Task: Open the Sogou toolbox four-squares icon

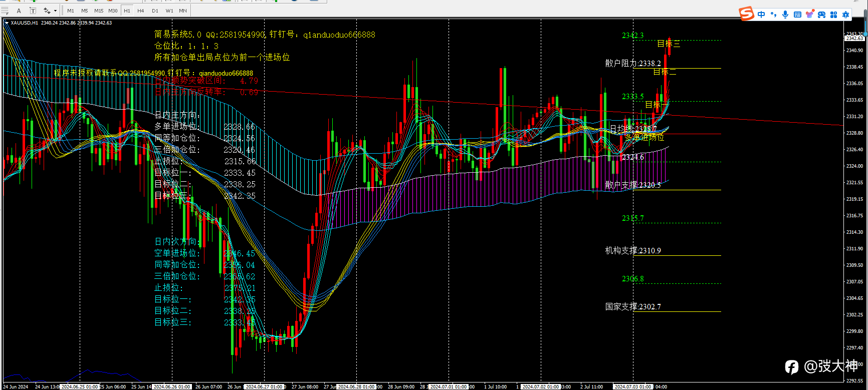Action: [x=834, y=15]
